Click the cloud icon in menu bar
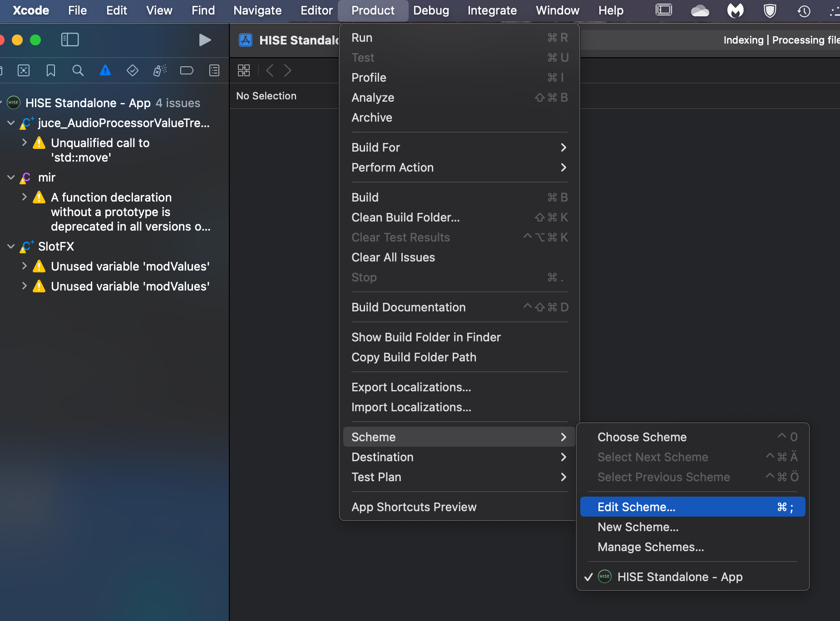The width and height of the screenshot is (840, 621). 700,10
